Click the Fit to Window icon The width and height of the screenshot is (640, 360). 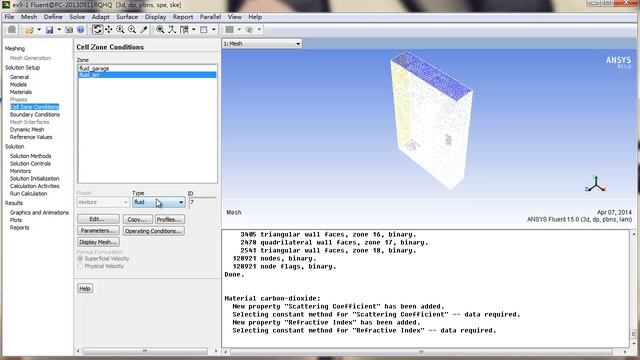tap(160, 29)
